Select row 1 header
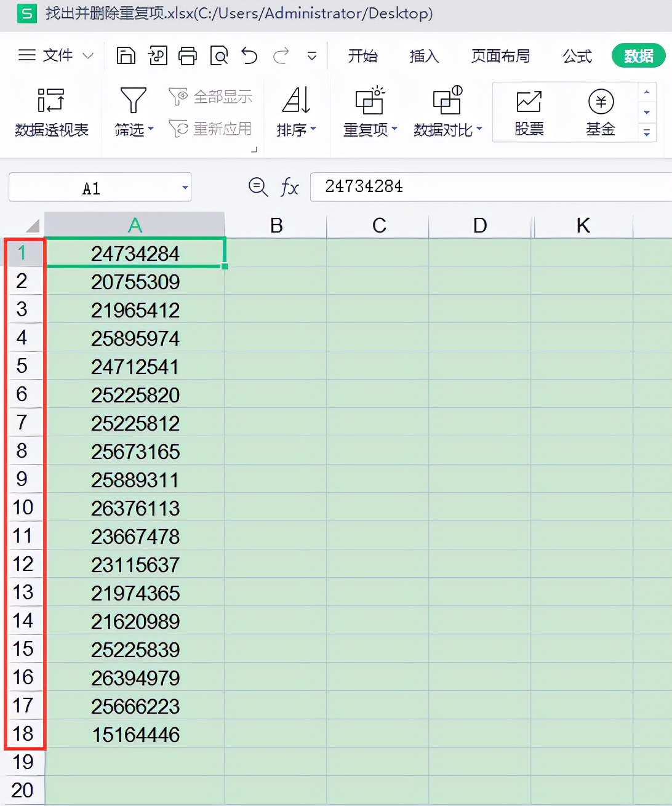 23,253
